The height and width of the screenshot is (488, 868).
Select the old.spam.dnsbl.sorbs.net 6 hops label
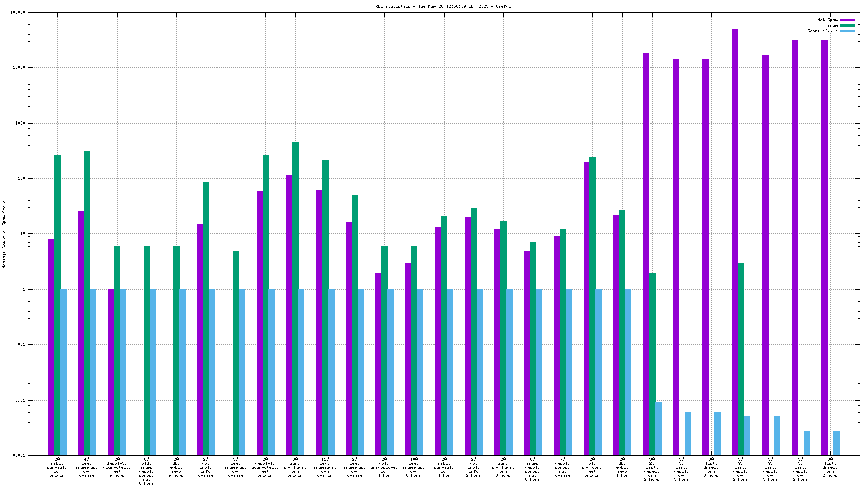(146, 471)
